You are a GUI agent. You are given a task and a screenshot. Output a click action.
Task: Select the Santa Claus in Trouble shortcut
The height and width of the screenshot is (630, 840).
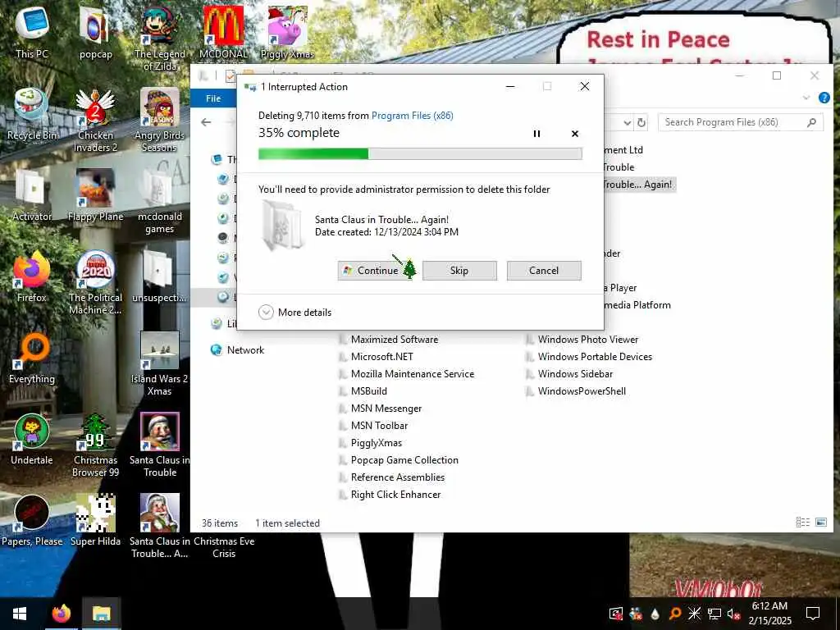[160, 445]
